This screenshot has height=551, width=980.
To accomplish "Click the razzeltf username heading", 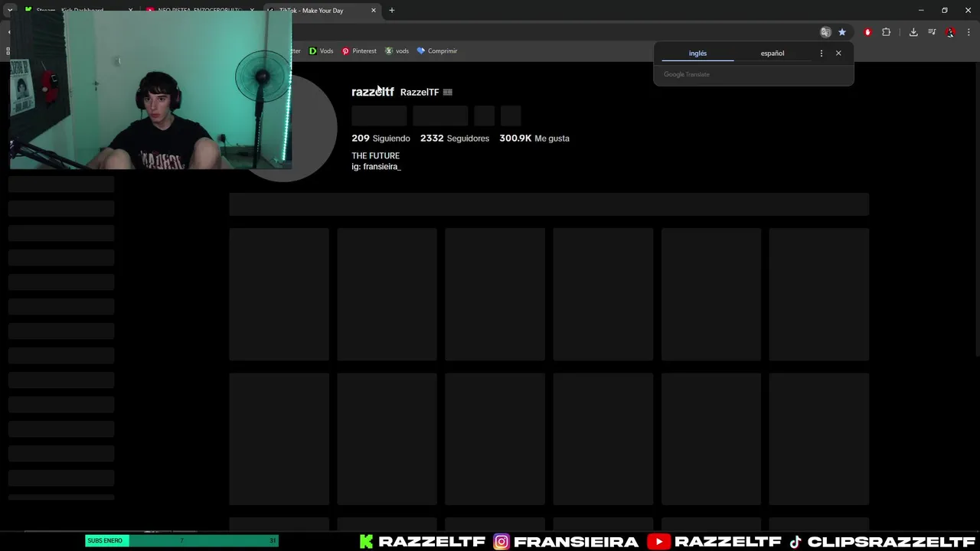I will coord(373,92).
